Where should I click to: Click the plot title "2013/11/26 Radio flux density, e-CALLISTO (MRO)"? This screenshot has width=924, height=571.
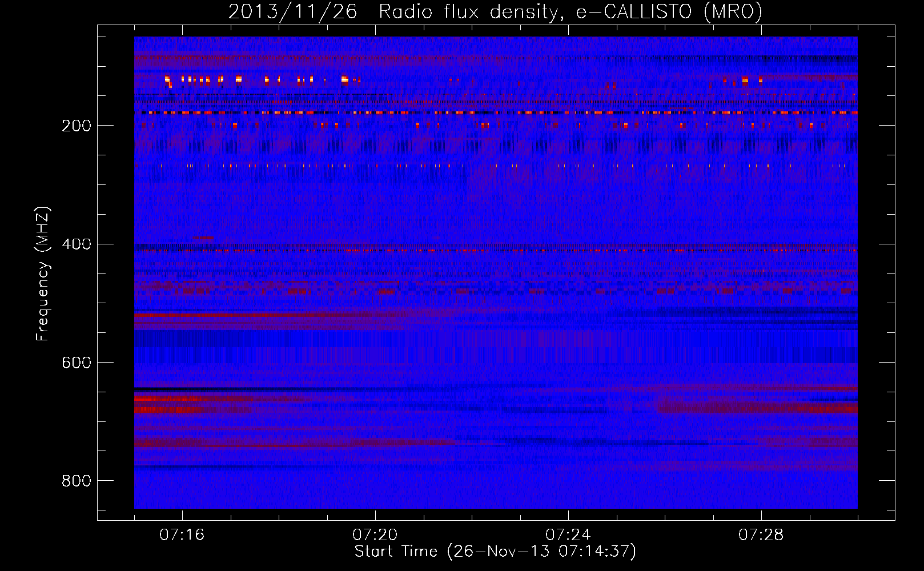click(x=495, y=11)
